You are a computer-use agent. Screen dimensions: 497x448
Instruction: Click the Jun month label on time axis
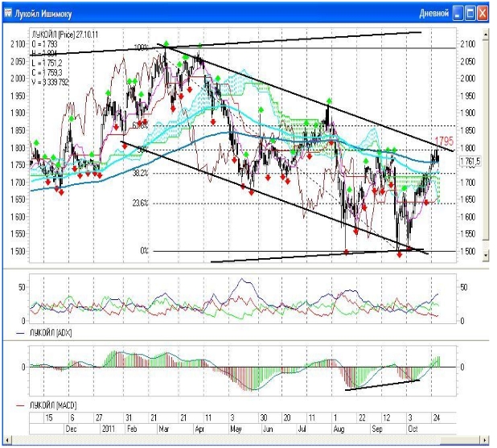point(268,429)
